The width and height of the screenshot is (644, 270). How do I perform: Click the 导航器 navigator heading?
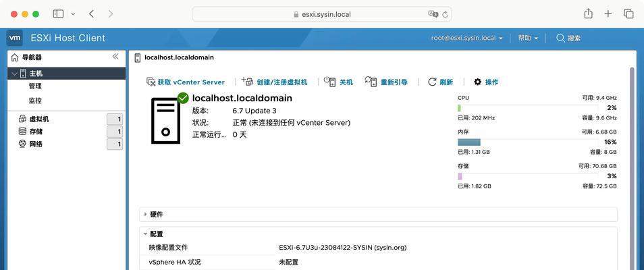[32, 57]
